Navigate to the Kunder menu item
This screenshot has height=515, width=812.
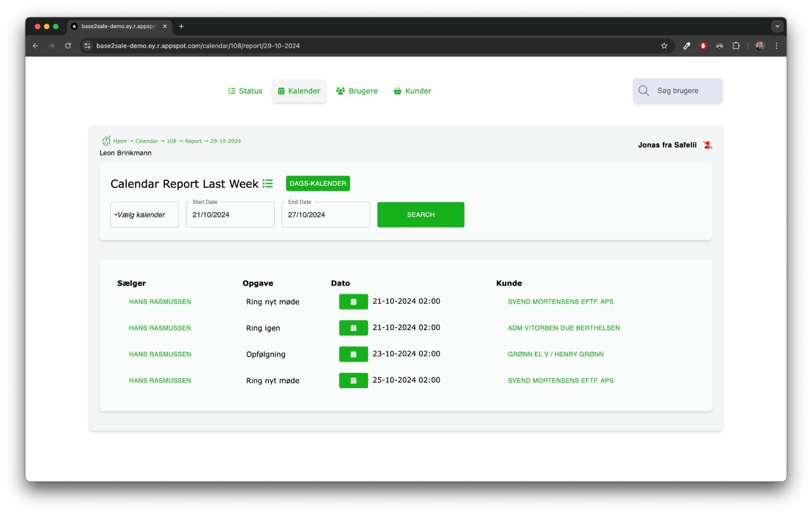pos(412,91)
